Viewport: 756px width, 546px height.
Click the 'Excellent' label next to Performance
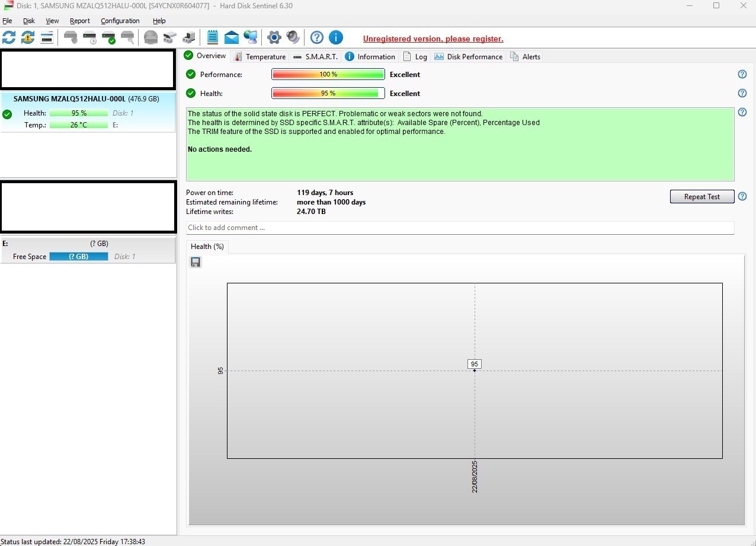coord(405,75)
